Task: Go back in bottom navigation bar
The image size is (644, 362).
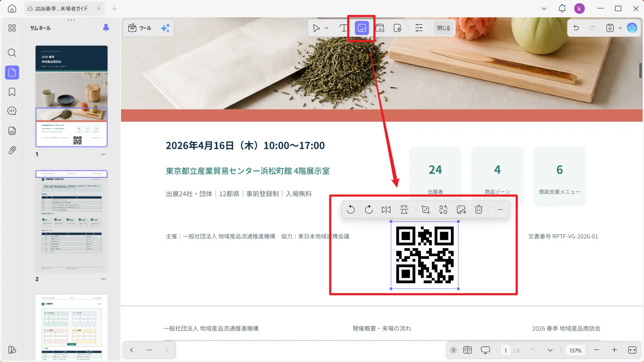Action: [x=132, y=350]
